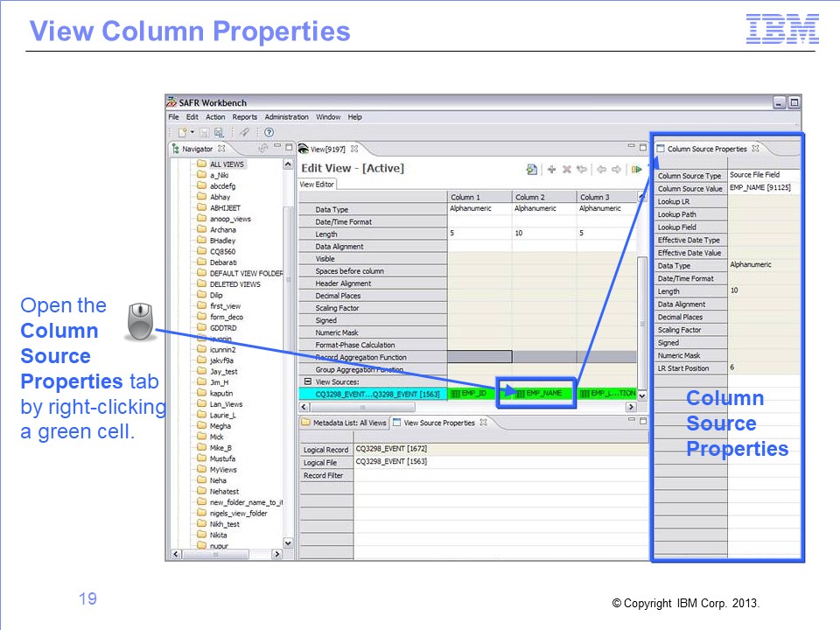Click the Link with Editor icon in Navigator

[263, 149]
